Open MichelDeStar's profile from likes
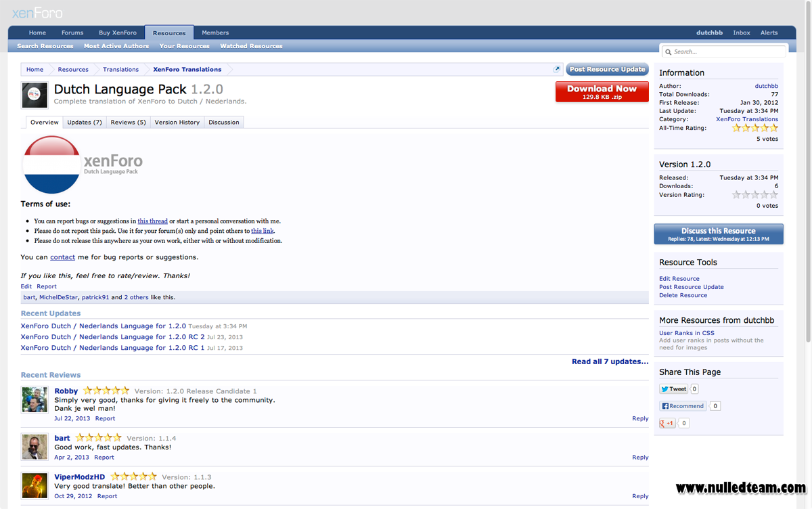Screen dimensions: 812x509 tap(58, 297)
